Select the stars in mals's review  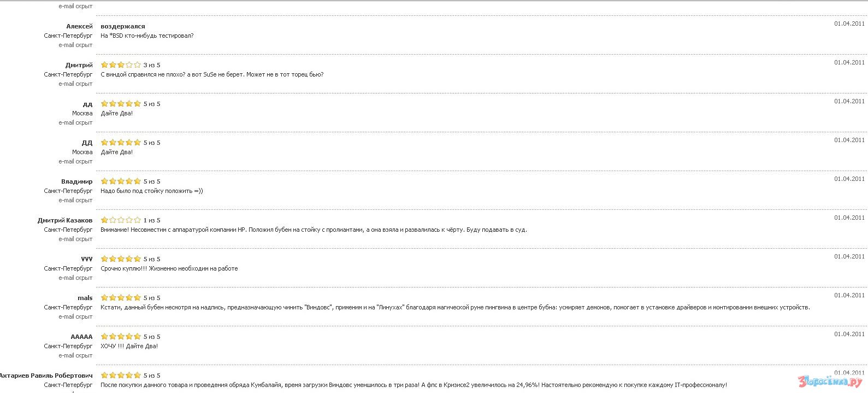[121, 298]
